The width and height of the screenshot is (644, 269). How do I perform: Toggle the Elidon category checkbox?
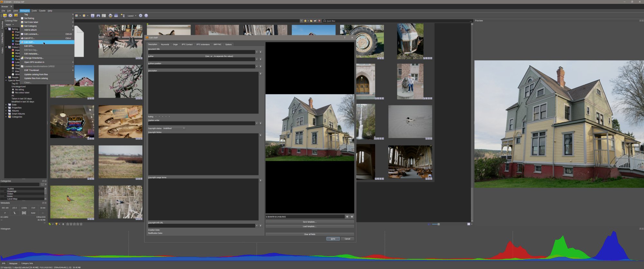(x=5, y=194)
